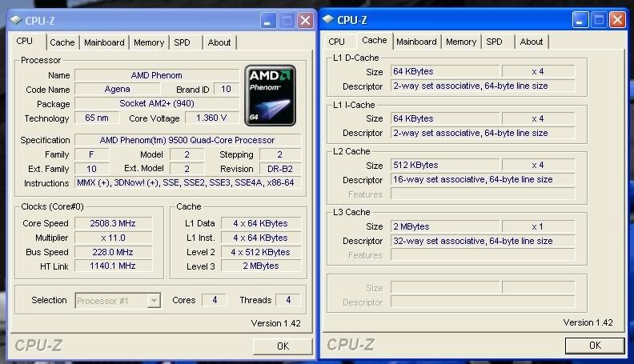Open Memory tab in right window
Viewport: 634px width, 364px height.
(x=461, y=42)
